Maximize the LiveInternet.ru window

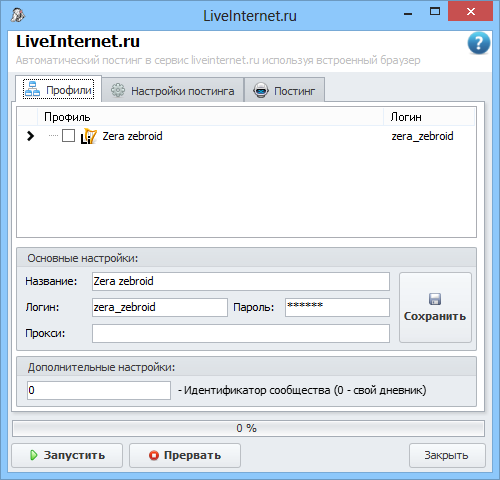pos(435,12)
